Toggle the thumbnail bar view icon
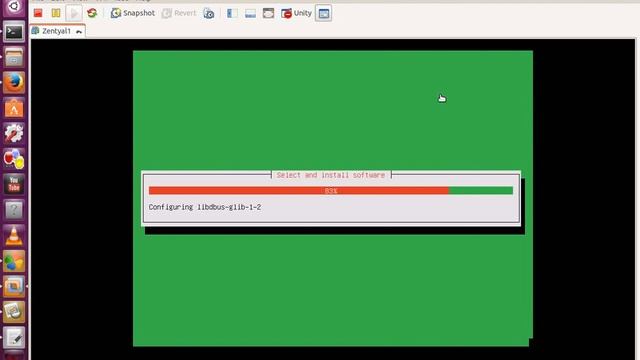 250,13
